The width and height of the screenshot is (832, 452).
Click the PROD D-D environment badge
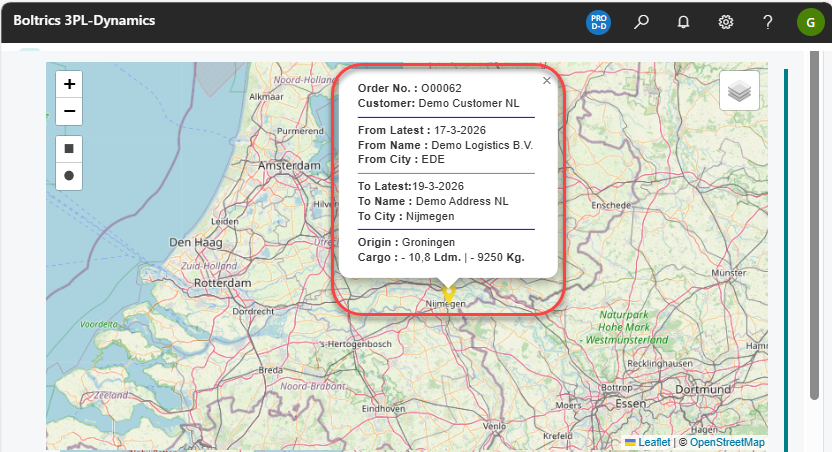click(599, 22)
